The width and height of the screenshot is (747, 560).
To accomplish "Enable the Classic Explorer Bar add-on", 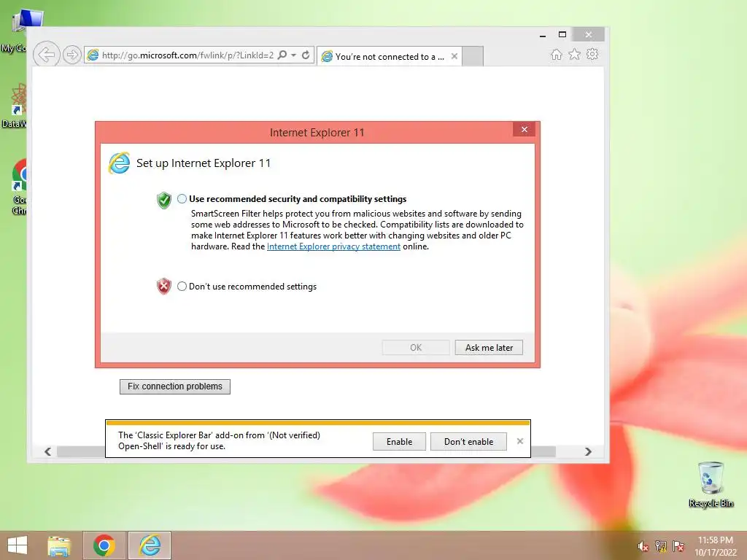I will (399, 441).
